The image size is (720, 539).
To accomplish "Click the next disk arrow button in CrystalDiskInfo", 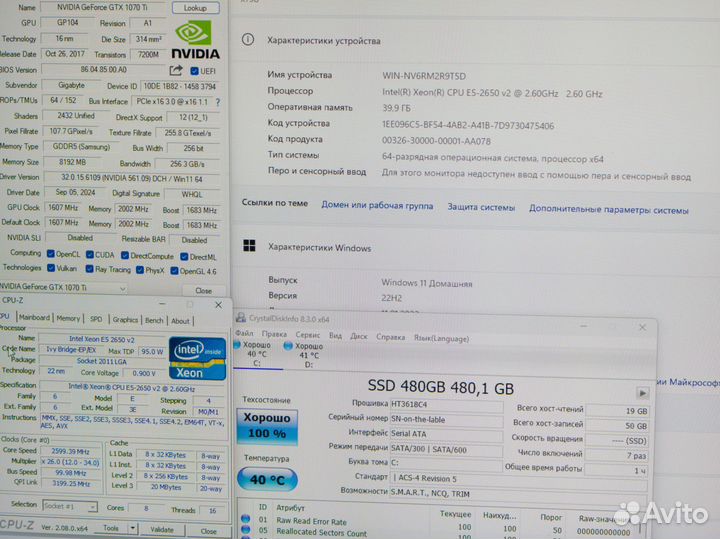I will pos(642,393).
